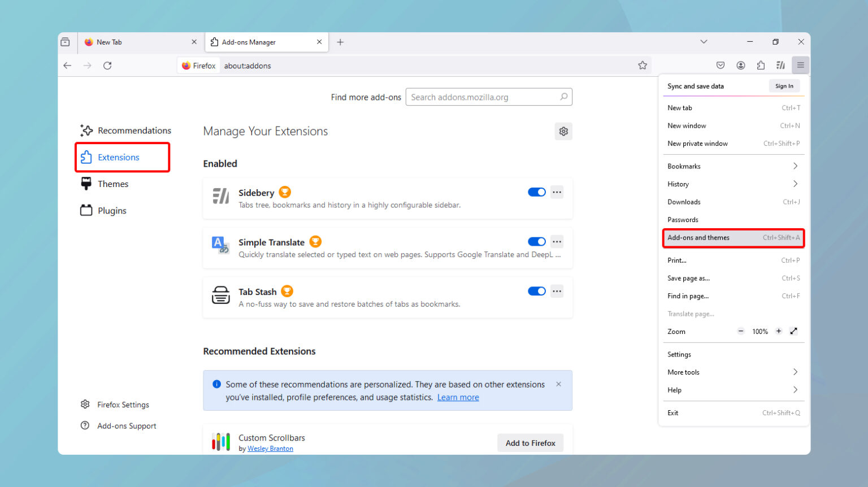Open the Firefox account icon
Viewport: 868px width, 487px height.
click(740, 66)
